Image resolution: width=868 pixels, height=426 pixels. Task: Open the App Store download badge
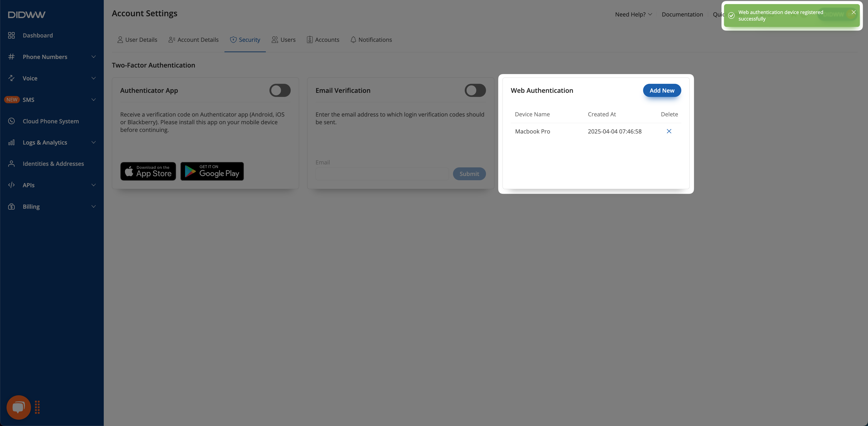[x=148, y=171]
